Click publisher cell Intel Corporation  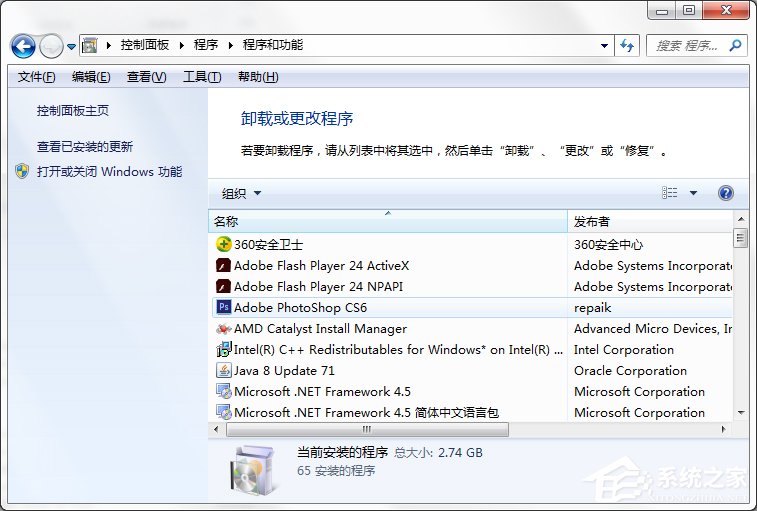(624, 350)
